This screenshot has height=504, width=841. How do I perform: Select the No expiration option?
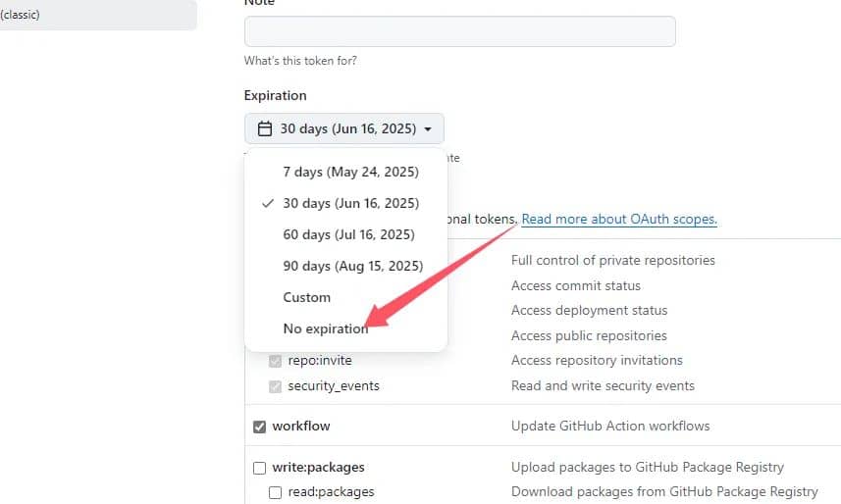325,328
